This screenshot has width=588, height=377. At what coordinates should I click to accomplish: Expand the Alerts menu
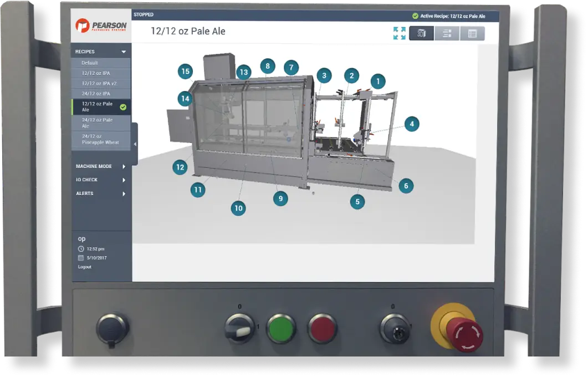coord(101,193)
